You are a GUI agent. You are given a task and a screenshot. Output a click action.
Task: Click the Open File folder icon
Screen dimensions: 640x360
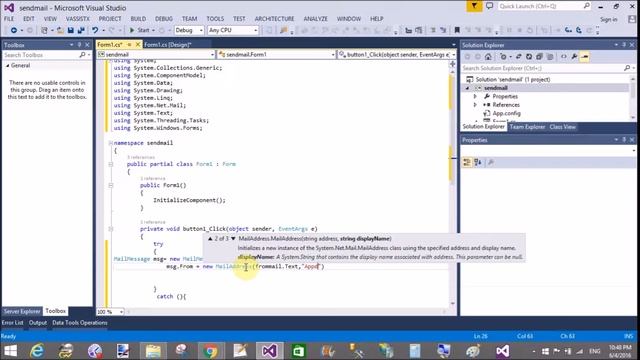click(x=60, y=30)
